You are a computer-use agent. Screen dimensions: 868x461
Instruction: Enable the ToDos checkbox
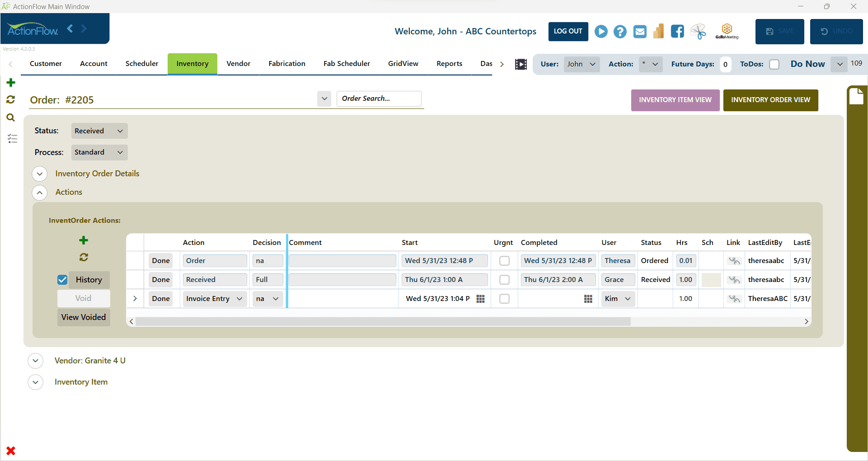(x=774, y=64)
